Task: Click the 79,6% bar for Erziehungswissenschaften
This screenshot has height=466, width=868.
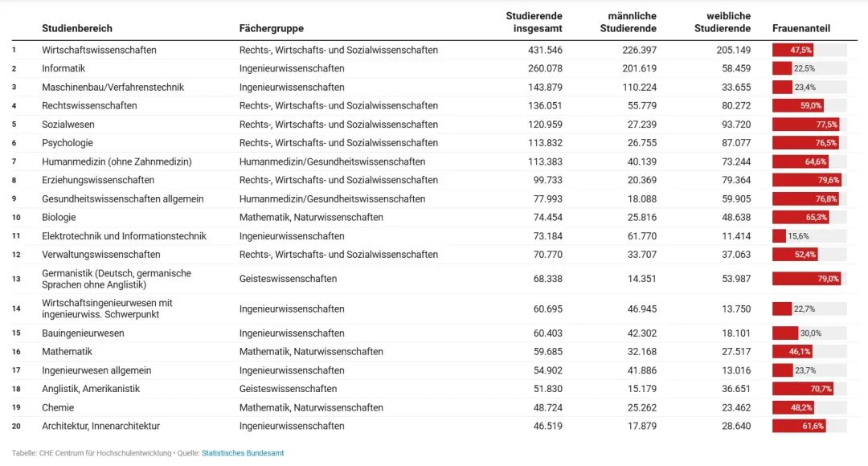Action: 807,180
